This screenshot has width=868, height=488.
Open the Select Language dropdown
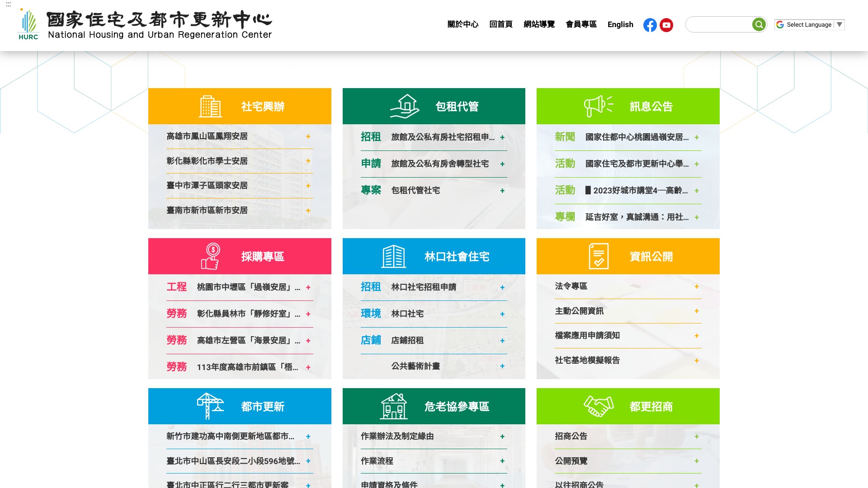[809, 25]
